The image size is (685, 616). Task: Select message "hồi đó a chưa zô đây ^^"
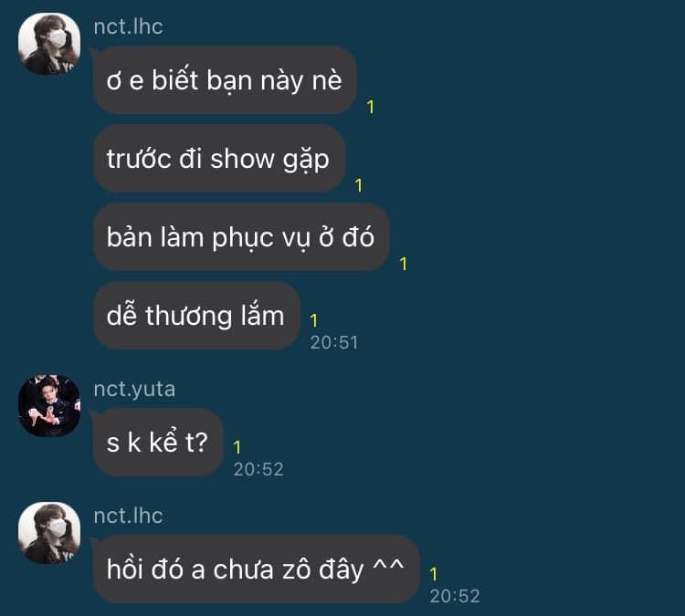(256, 569)
